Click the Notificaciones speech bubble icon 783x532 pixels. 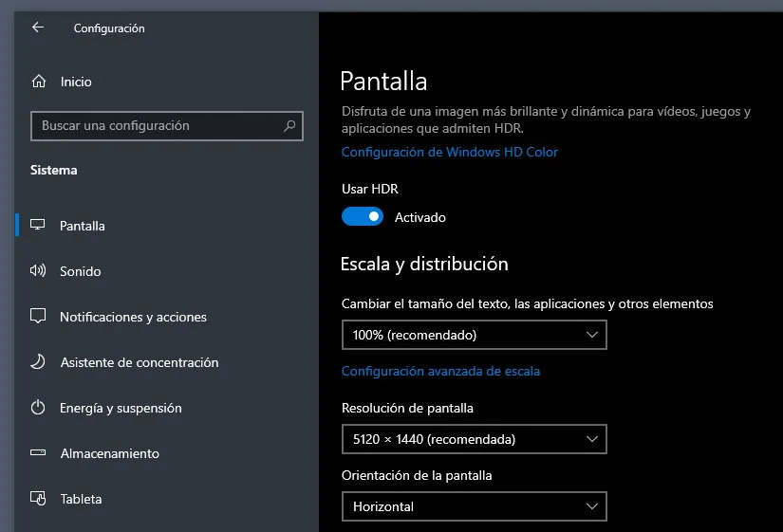point(38,317)
